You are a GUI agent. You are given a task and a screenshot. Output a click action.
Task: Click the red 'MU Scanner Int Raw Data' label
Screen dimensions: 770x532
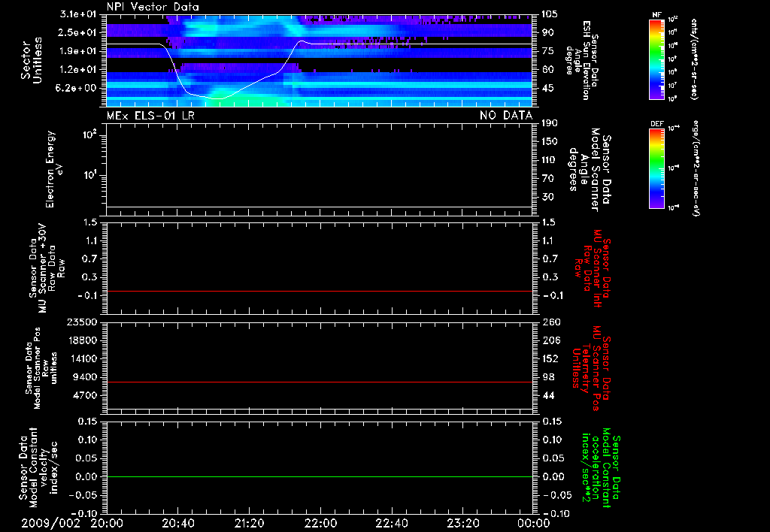(x=592, y=268)
